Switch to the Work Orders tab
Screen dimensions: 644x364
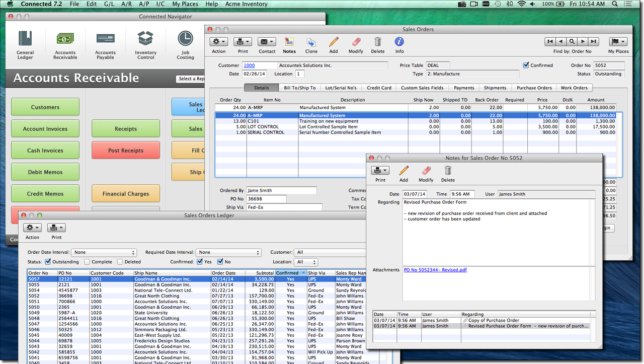click(574, 88)
